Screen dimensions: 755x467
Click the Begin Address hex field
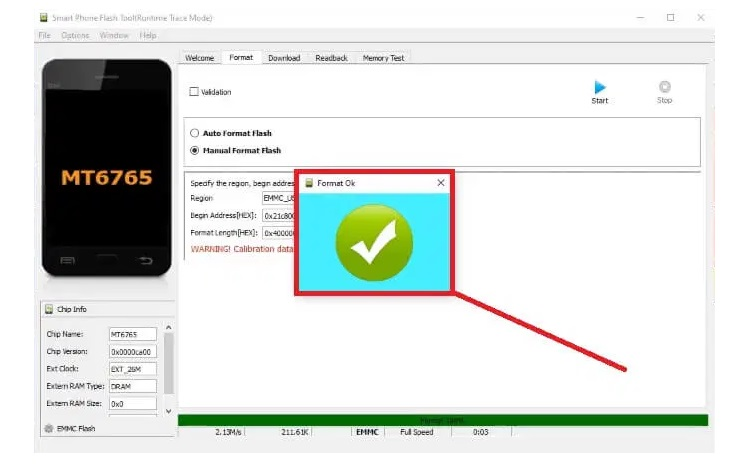pyautogui.click(x=278, y=215)
